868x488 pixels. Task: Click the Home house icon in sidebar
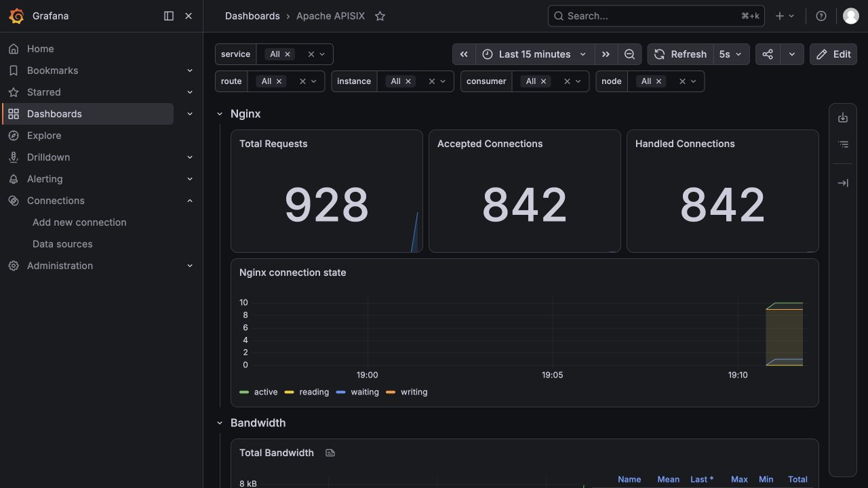[x=14, y=49]
